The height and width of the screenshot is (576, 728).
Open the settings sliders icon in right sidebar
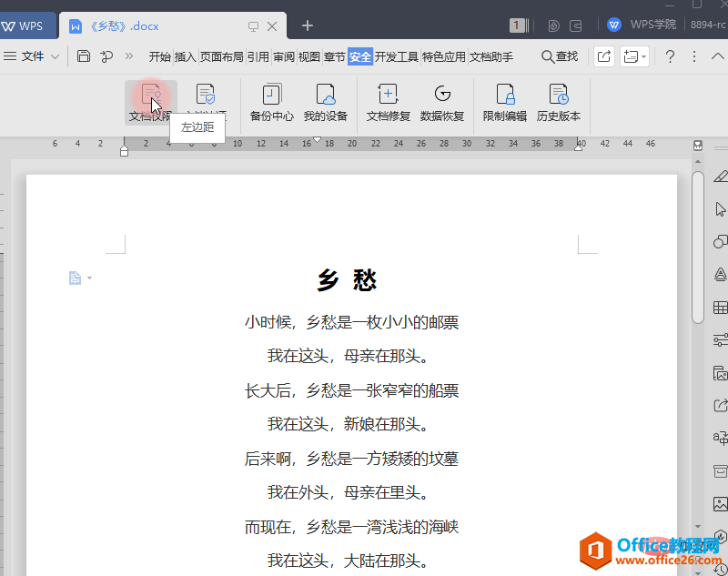pos(720,339)
